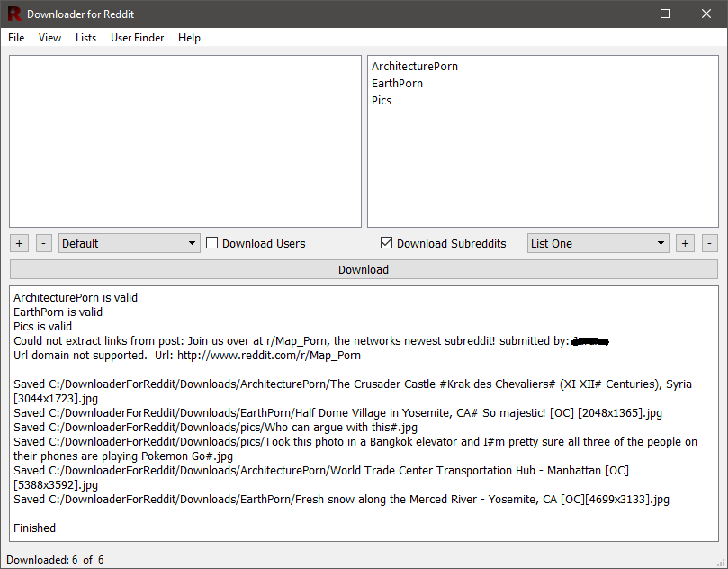Open the List One subreddit dropdown
Screen dimensions: 728x569
tap(598, 243)
